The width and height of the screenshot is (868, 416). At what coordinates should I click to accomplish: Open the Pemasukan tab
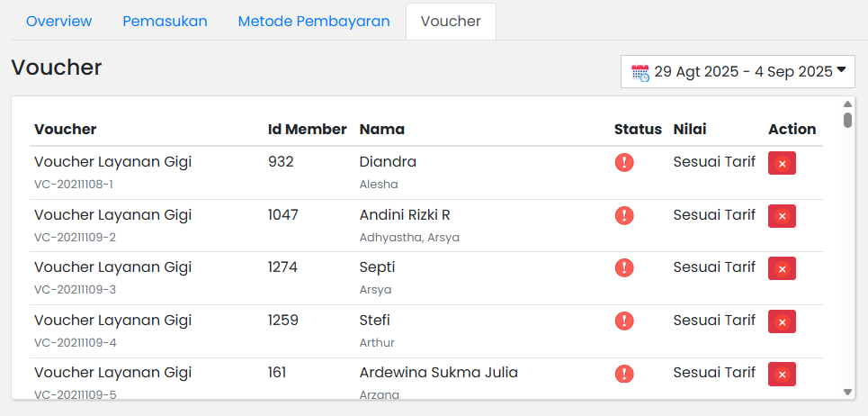(x=165, y=22)
